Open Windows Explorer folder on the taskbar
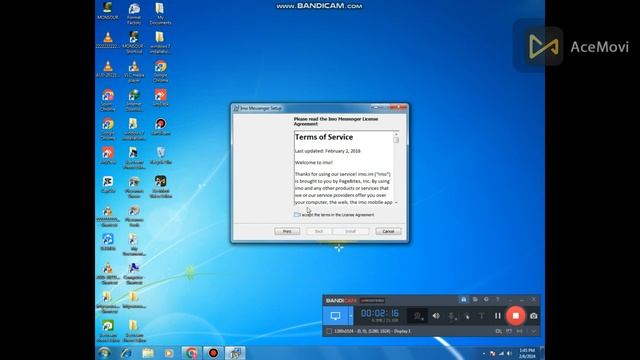Screen dimensions: 640x360 pos(148,353)
